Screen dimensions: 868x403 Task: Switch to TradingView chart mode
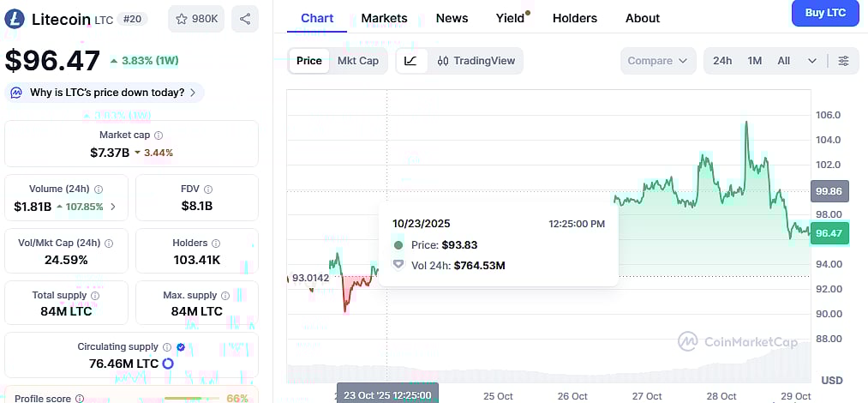(476, 61)
